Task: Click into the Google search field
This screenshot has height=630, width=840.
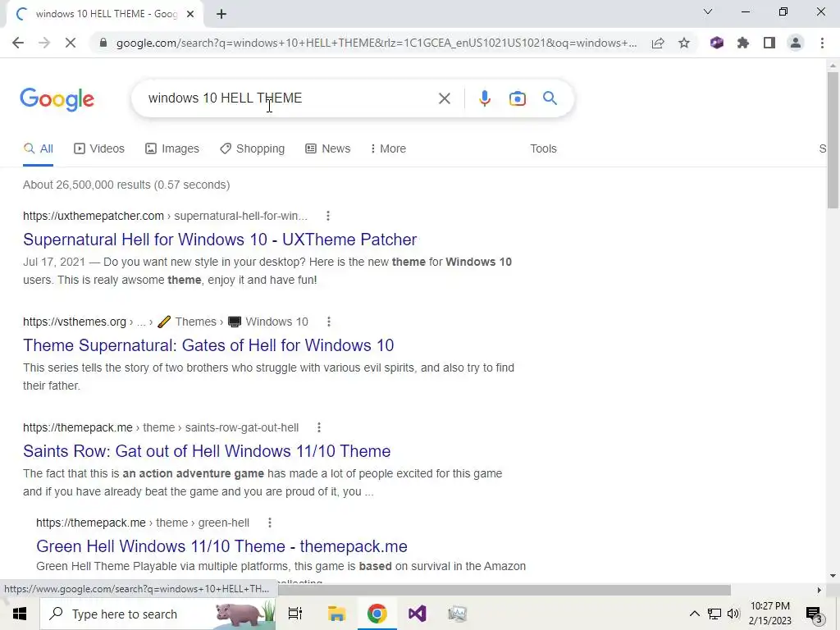Action: [x=290, y=98]
